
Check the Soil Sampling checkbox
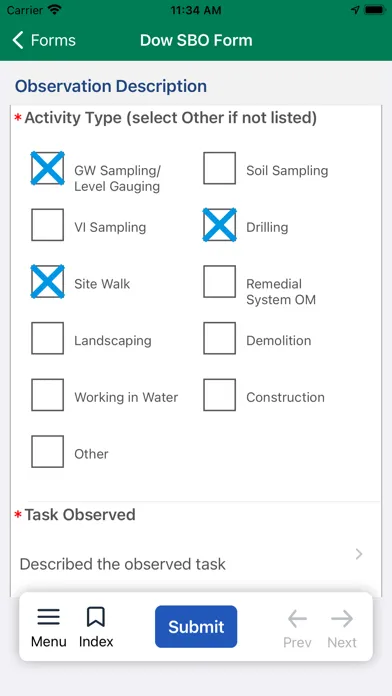click(219, 168)
